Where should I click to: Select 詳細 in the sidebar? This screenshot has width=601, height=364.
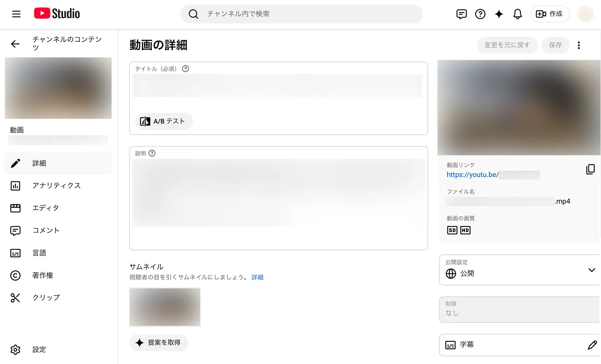[58, 163]
